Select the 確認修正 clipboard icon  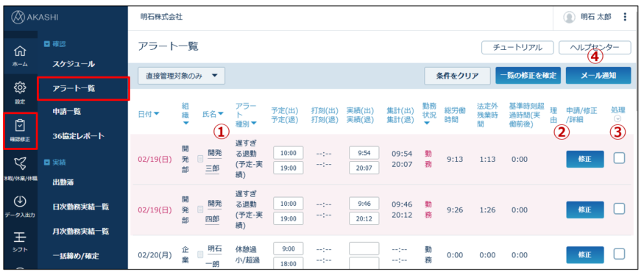coord(20,125)
